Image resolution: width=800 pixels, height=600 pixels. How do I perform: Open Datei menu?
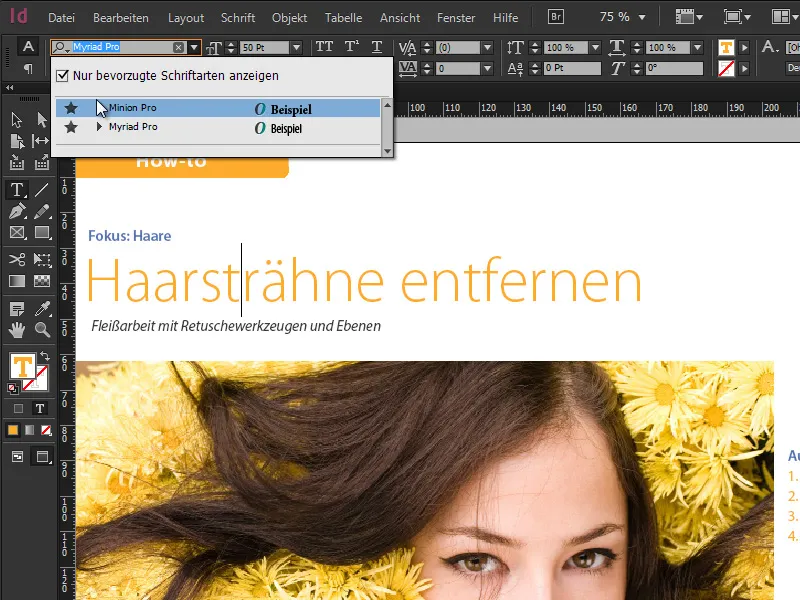point(61,18)
